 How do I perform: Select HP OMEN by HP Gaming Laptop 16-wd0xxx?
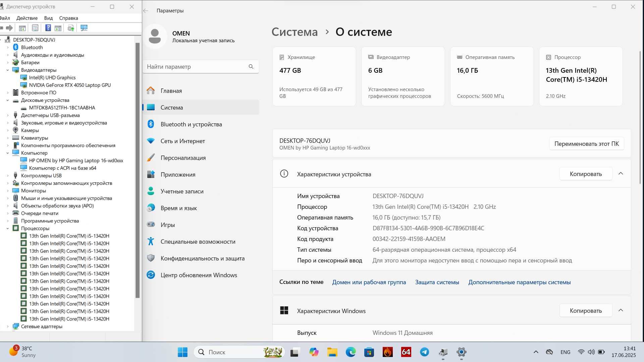pos(76,161)
